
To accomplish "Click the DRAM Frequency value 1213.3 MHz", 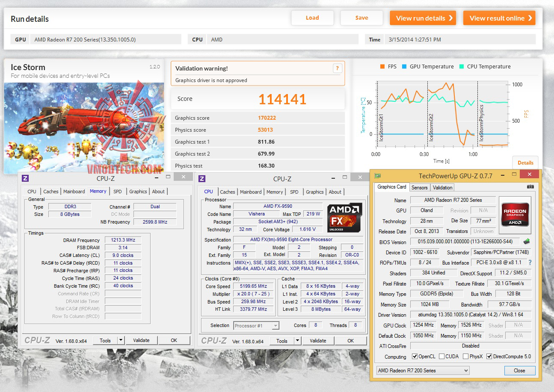I will 122,240.
